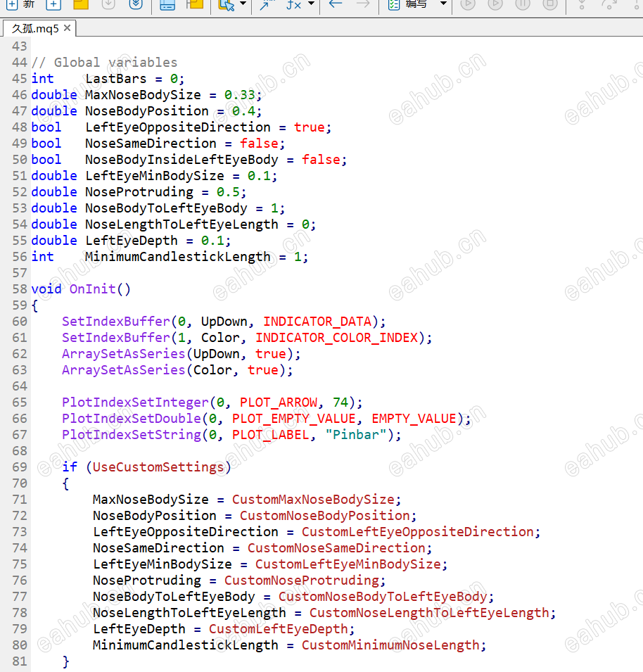Click 'NoseLengthToLeftEyeLength' on line 54
The width and height of the screenshot is (643, 672).
click(182, 224)
